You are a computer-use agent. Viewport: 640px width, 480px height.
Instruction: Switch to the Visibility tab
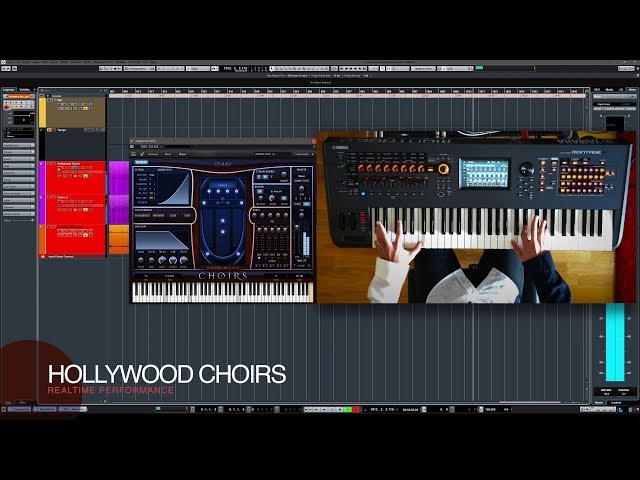pos(24,90)
